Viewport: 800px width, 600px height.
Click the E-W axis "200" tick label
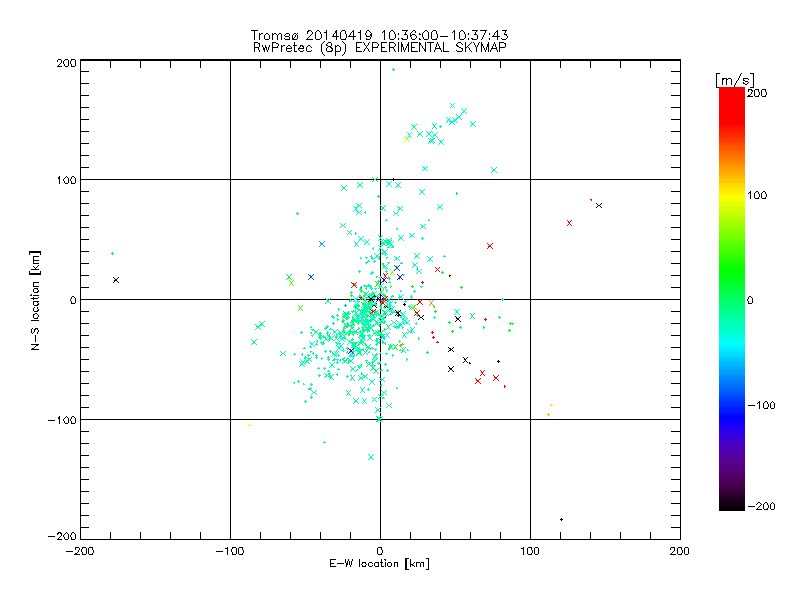(679, 551)
